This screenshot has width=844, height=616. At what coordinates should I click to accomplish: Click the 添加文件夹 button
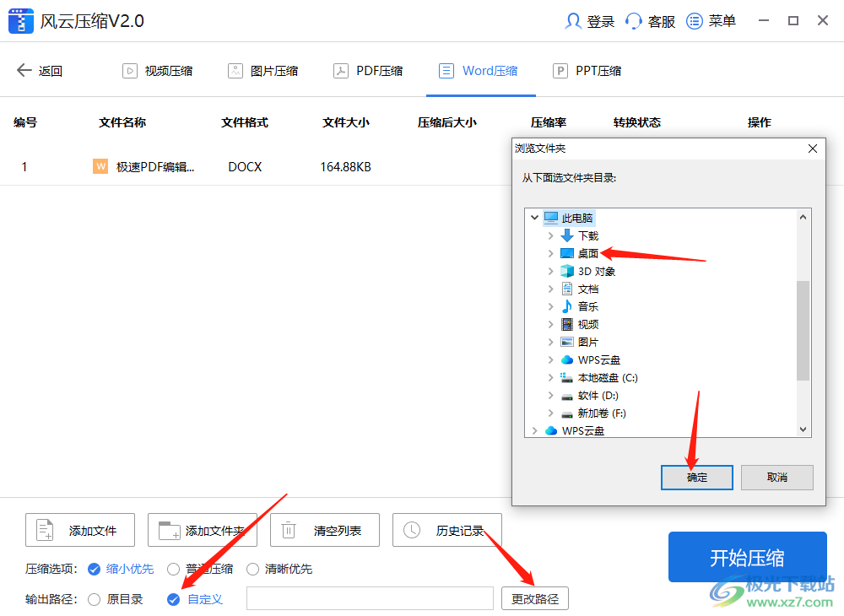(x=203, y=530)
